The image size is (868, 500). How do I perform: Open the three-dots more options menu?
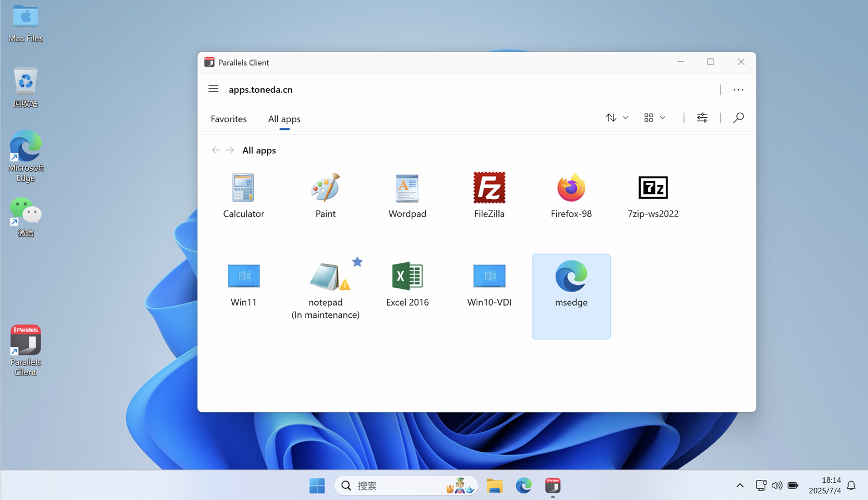point(738,89)
